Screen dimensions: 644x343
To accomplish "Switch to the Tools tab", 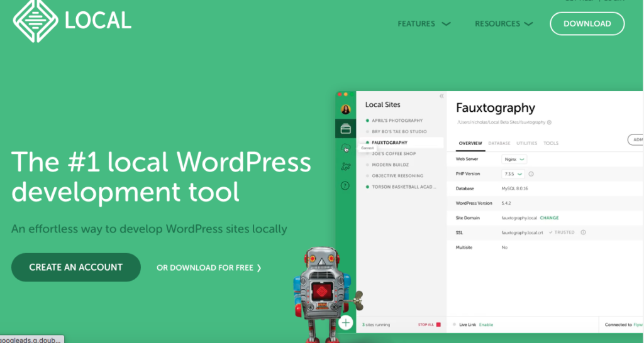I will pyautogui.click(x=551, y=143).
